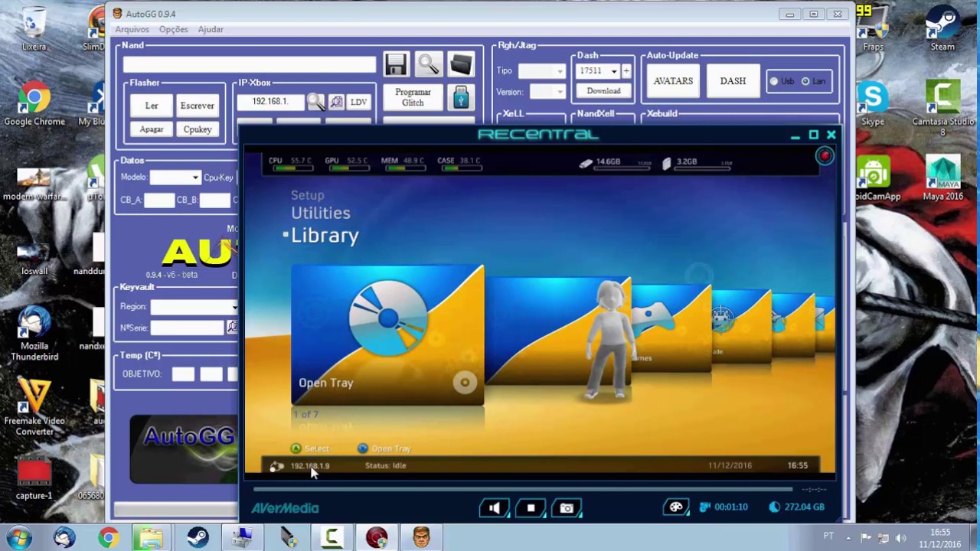Click the CB_A input field
The image size is (980, 551).
[x=159, y=200]
